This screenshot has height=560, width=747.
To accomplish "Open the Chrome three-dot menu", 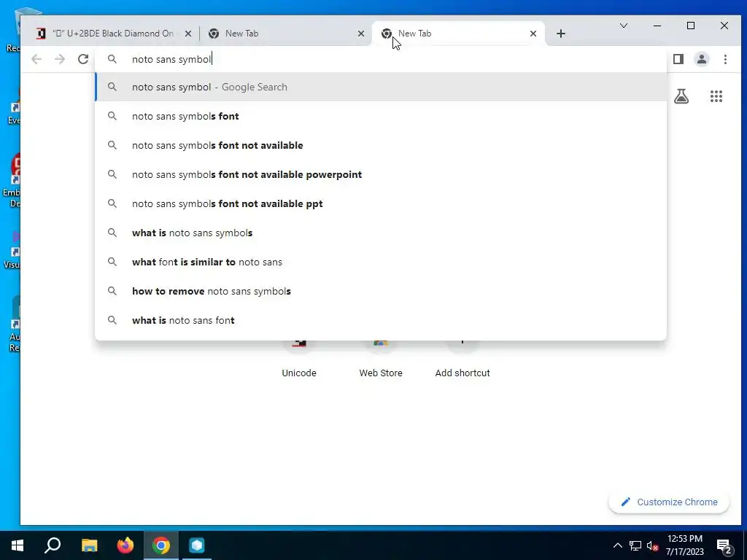I will click(725, 59).
